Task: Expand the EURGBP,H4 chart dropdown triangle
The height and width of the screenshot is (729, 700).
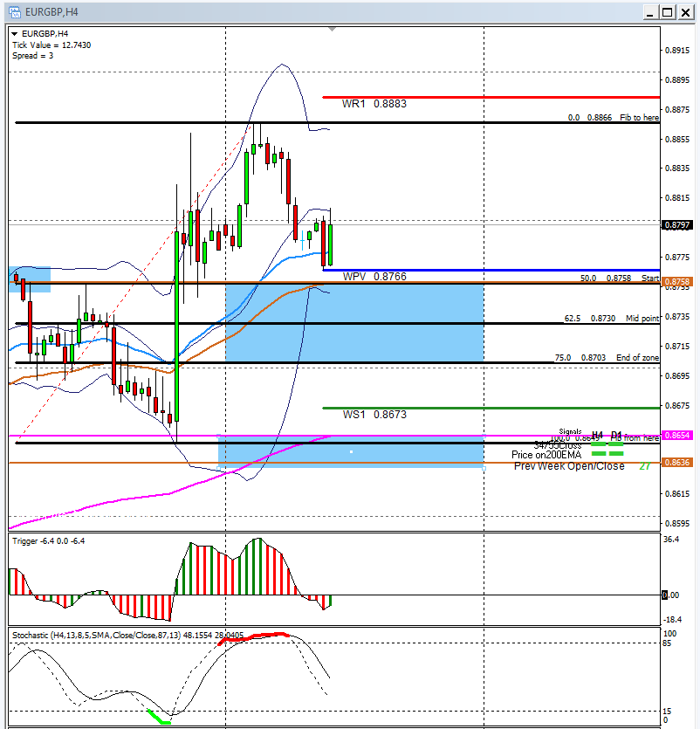Action: [15, 34]
